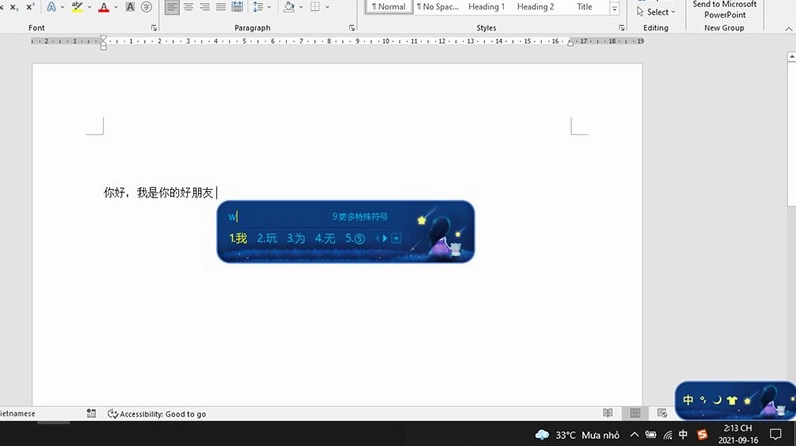
Task: Click the pinyin input field w
Action: tap(233, 217)
